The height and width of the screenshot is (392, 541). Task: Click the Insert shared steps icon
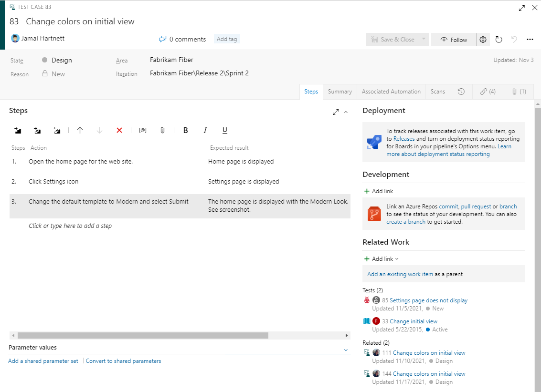pyautogui.click(x=38, y=130)
